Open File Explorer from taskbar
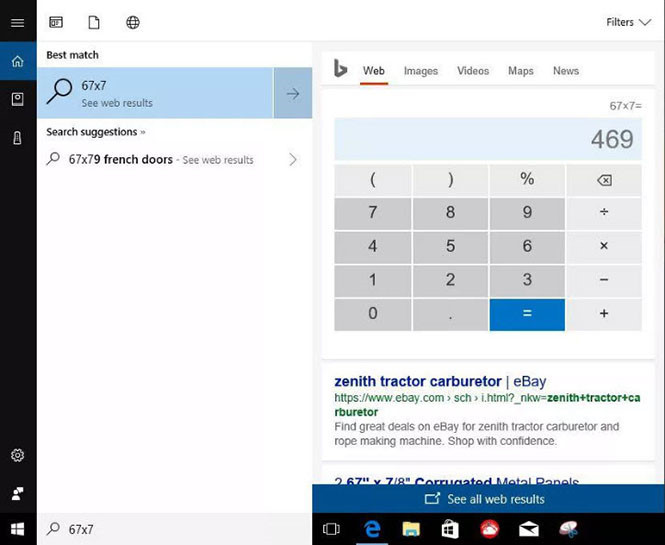 [x=411, y=529]
